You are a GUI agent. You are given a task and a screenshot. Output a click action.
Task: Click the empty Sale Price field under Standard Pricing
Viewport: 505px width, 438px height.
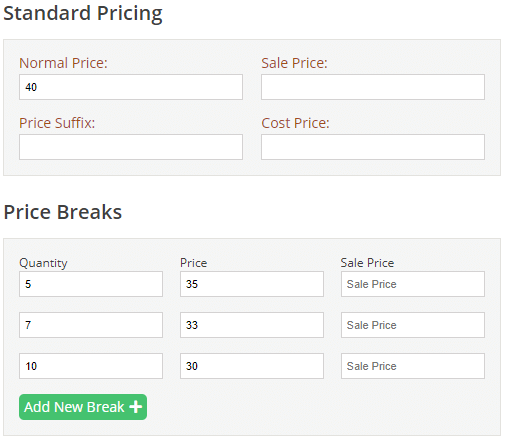(373, 87)
